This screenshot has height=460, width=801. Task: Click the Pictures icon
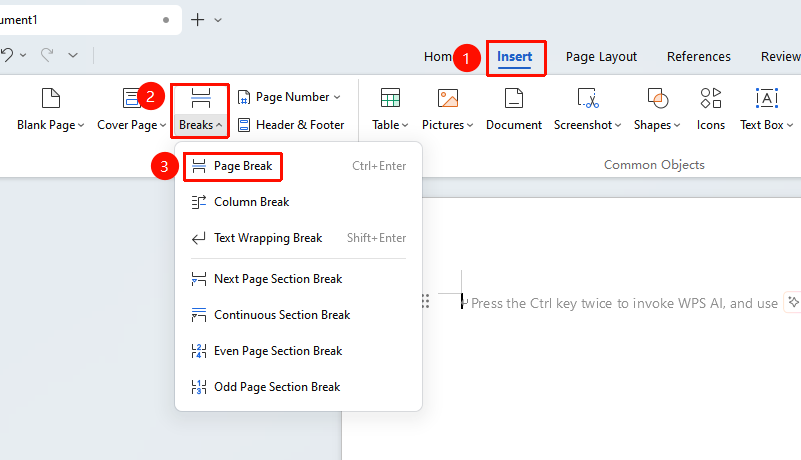click(447, 98)
